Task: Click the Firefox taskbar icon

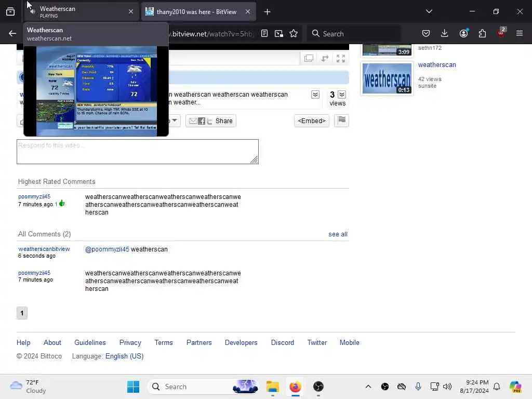Action: pyautogui.click(x=295, y=387)
